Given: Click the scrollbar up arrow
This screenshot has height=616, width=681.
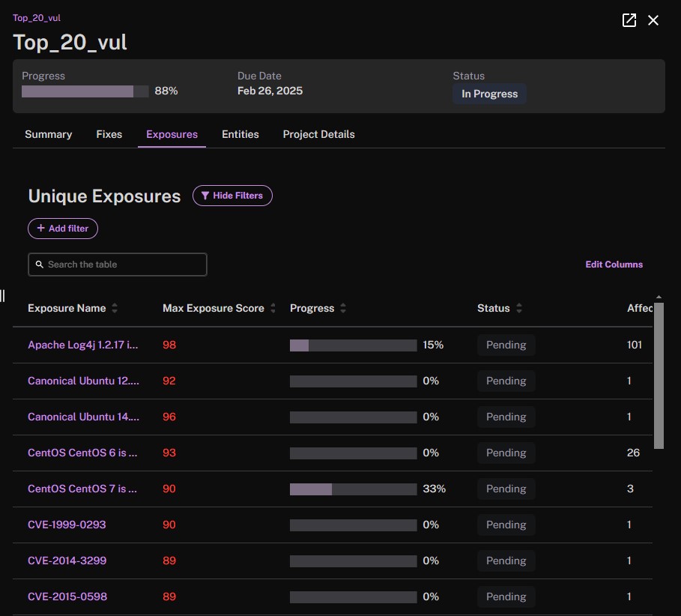Looking at the screenshot, I should [659, 298].
